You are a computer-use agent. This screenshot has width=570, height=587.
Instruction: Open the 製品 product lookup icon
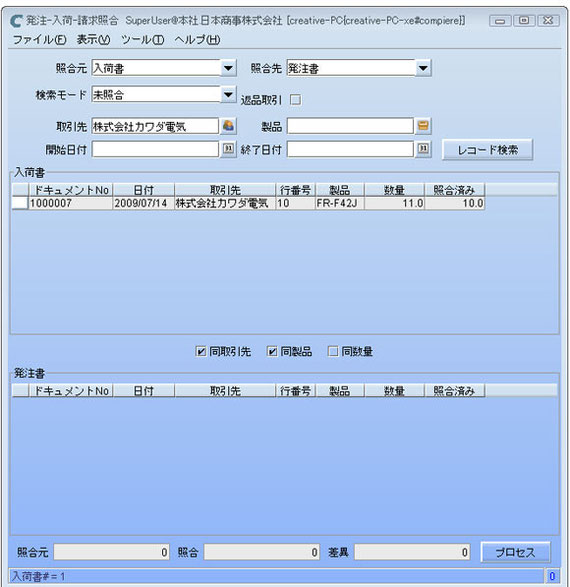[x=423, y=126]
